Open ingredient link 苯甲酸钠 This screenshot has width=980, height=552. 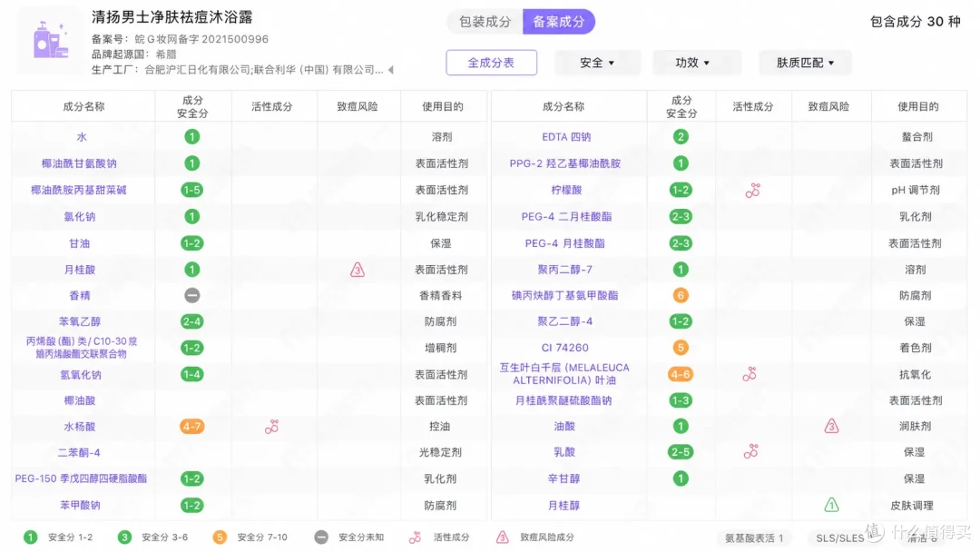coord(79,505)
